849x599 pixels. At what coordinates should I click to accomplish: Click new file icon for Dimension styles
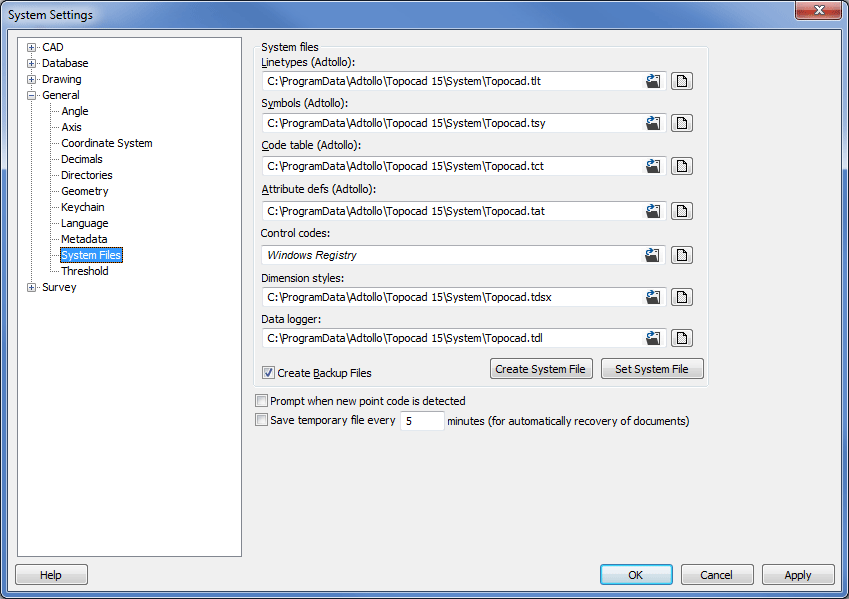click(x=682, y=297)
